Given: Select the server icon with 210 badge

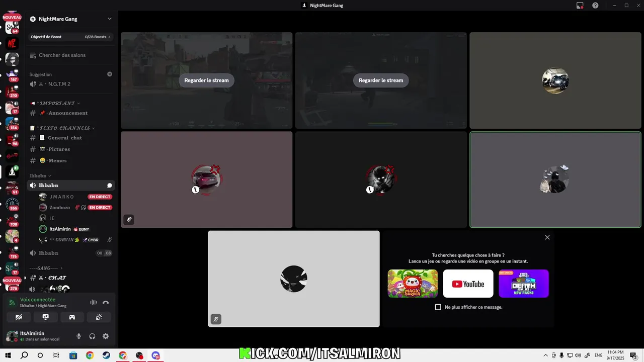Looking at the screenshot, I should 12,91.
